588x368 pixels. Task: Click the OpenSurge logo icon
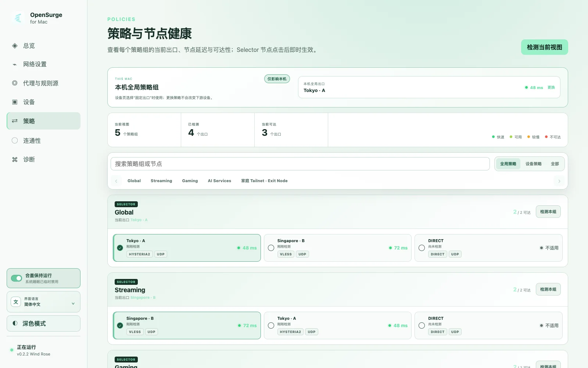(x=18, y=18)
